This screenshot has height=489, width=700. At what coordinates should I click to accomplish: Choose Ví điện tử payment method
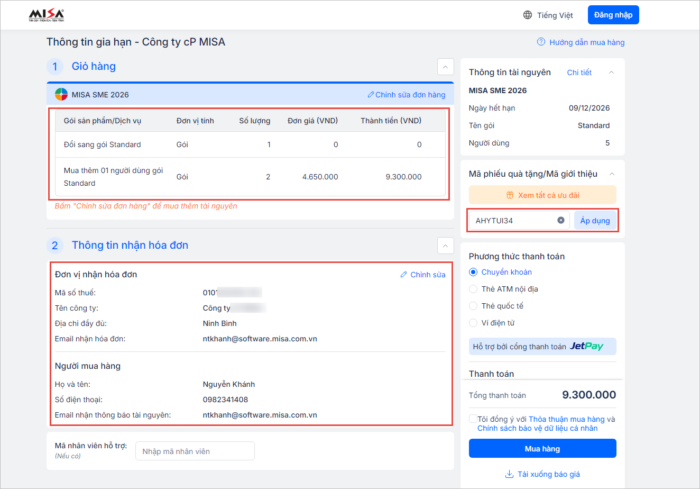click(474, 323)
